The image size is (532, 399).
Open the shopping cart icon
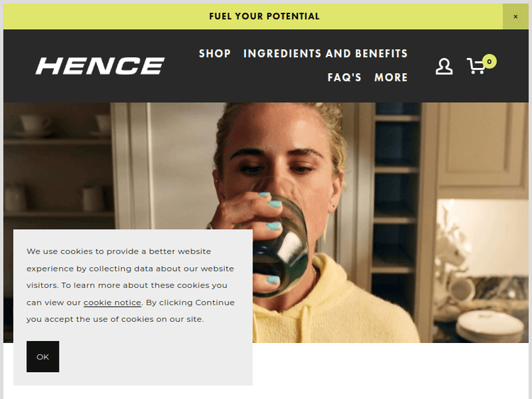click(x=476, y=66)
